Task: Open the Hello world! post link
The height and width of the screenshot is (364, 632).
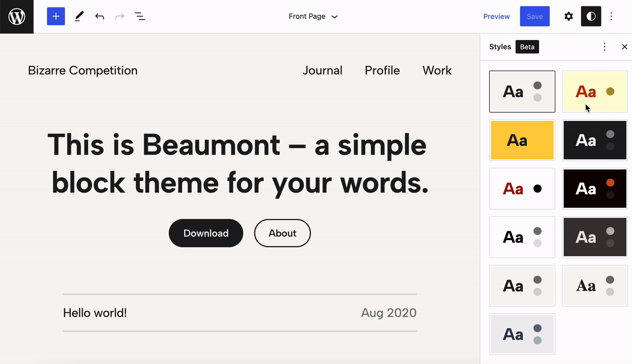Action: (x=95, y=313)
